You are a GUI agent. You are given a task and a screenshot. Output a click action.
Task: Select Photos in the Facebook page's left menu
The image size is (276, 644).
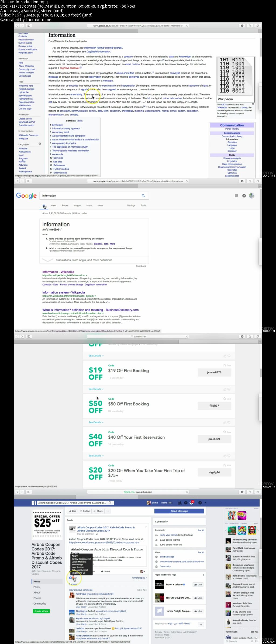(x=37, y=598)
